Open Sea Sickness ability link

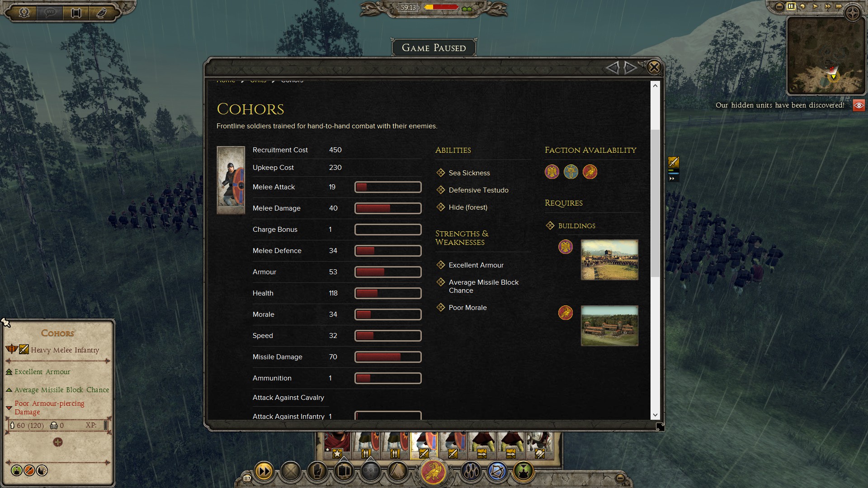pyautogui.click(x=469, y=173)
